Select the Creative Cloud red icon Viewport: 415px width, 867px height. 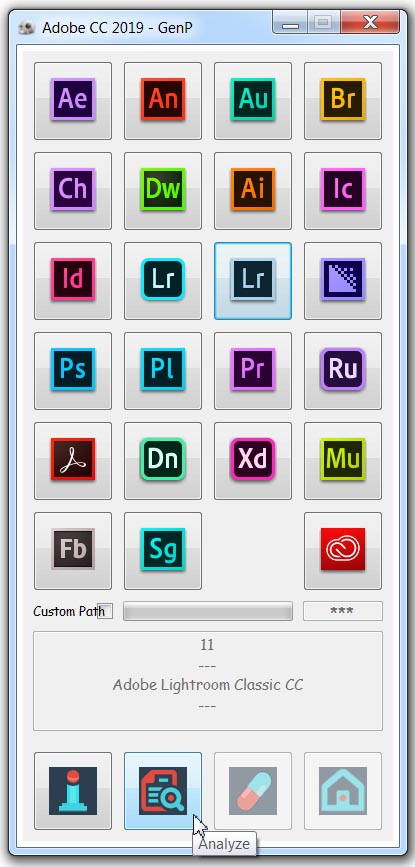(343, 551)
